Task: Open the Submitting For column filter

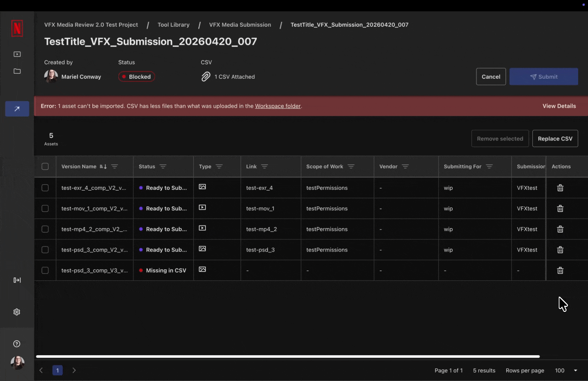Action: (x=489, y=167)
